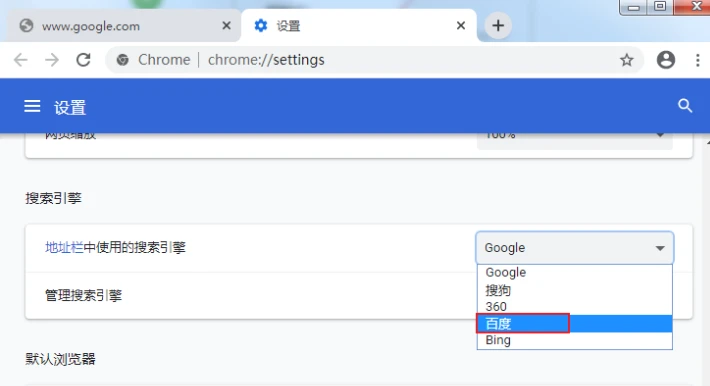Click the search icon in the blue header
This screenshot has height=386, width=710.
pos(685,106)
